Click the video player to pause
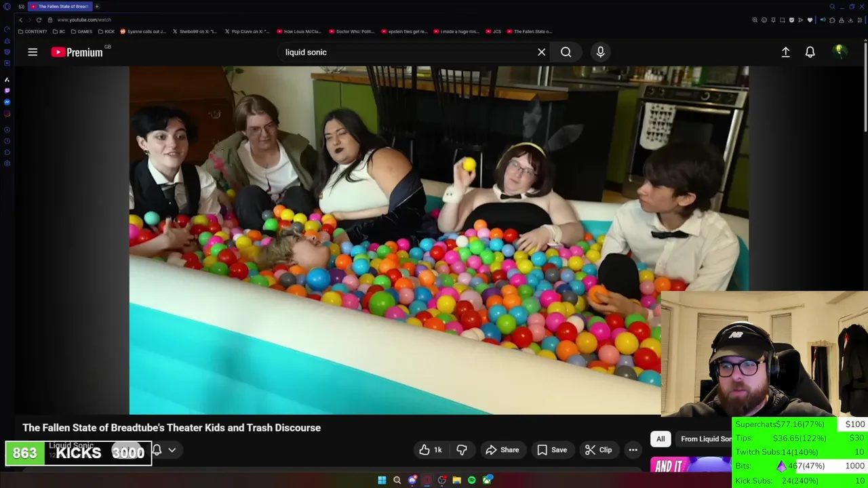Screen dimensions: 868x488 pyautogui.click(x=439, y=240)
